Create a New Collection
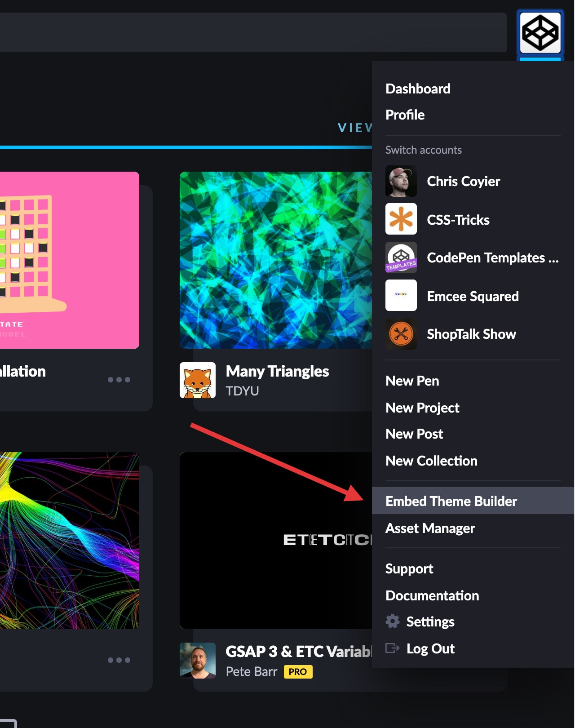Image resolution: width=575 pixels, height=728 pixels. point(431,461)
